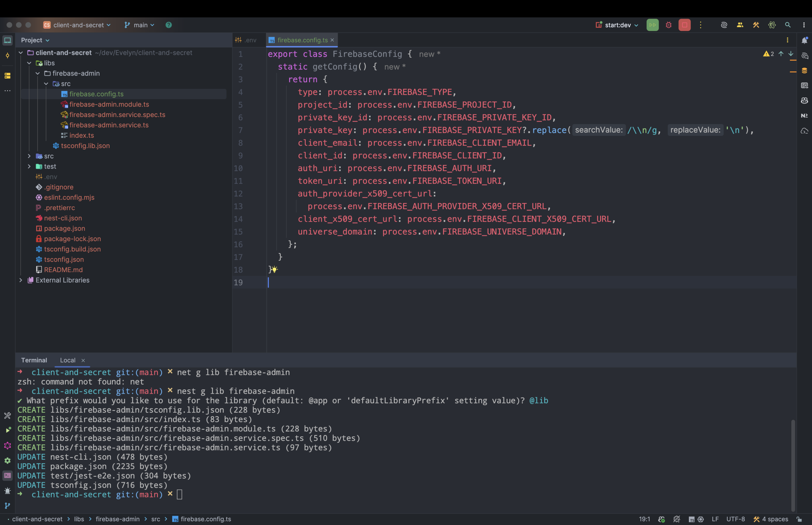Open the Commit tool window icon

(8, 56)
